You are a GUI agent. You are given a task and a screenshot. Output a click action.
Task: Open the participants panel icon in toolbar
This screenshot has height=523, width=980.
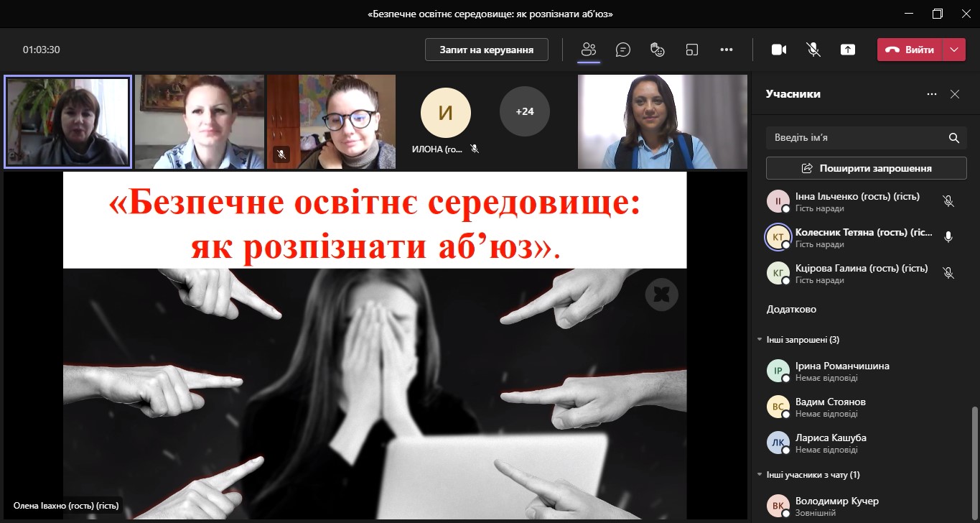pyautogui.click(x=589, y=50)
